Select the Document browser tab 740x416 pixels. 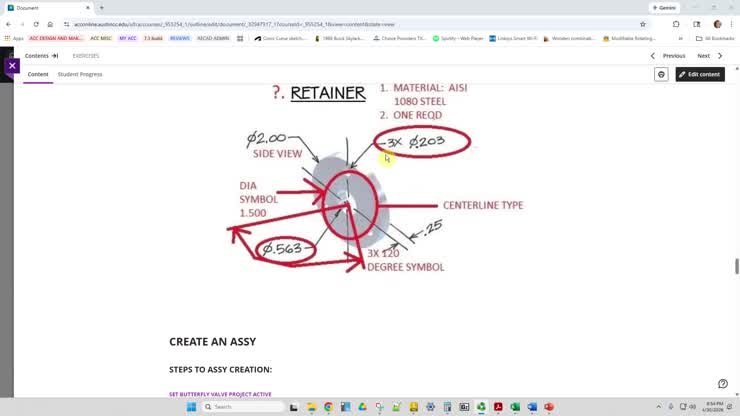click(47, 8)
